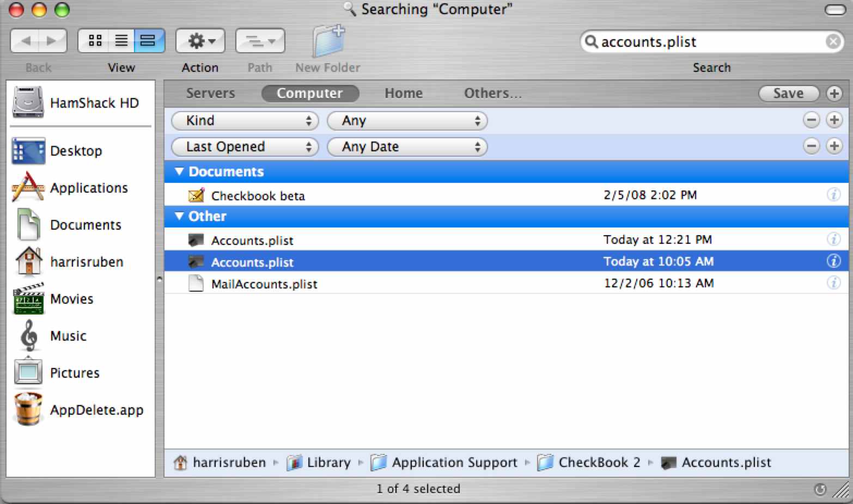Open Movies in the sidebar
The image size is (853, 504).
click(80, 299)
